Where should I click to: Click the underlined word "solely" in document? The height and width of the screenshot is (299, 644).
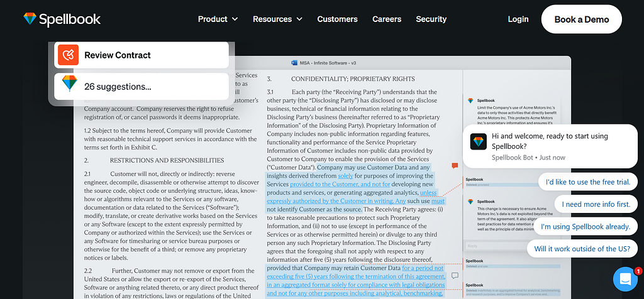click(x=345, y=176)
